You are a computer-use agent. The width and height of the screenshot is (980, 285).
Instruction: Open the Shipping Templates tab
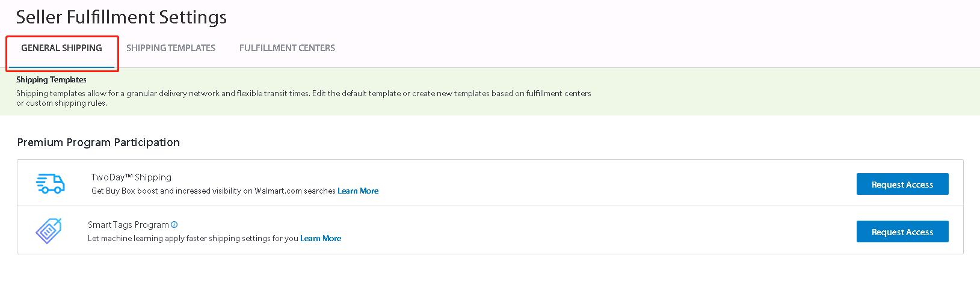coord(171,48)
